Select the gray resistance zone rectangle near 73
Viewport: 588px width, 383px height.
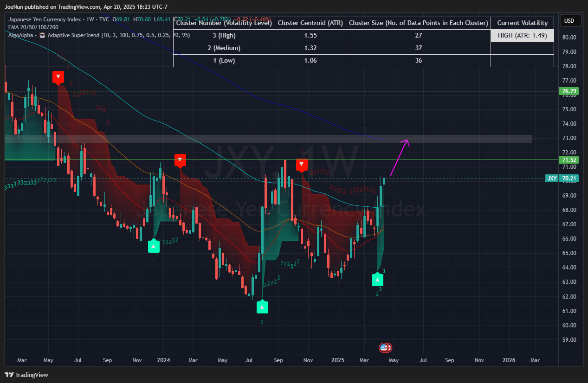coord(268,139)
